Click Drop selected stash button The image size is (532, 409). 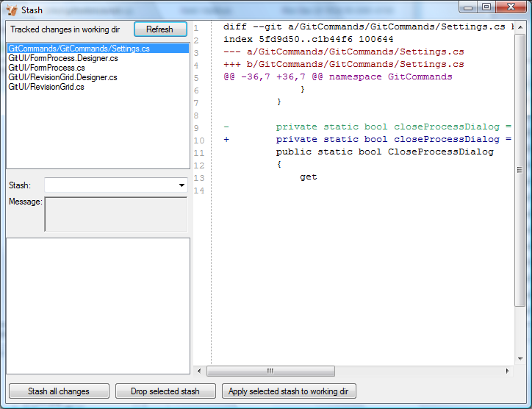coord(165,391)
